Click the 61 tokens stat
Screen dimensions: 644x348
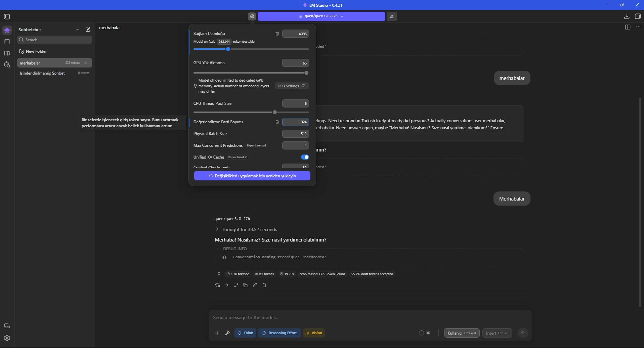click(264, 274)
